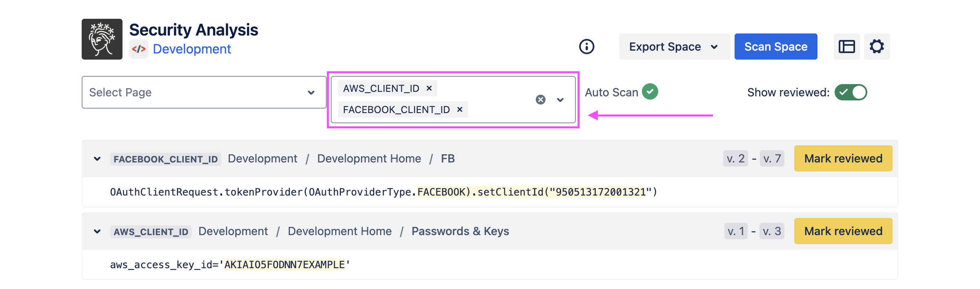Open the Export Space dropdown
This screenshot has width=980, height=289.
[674, 47]
